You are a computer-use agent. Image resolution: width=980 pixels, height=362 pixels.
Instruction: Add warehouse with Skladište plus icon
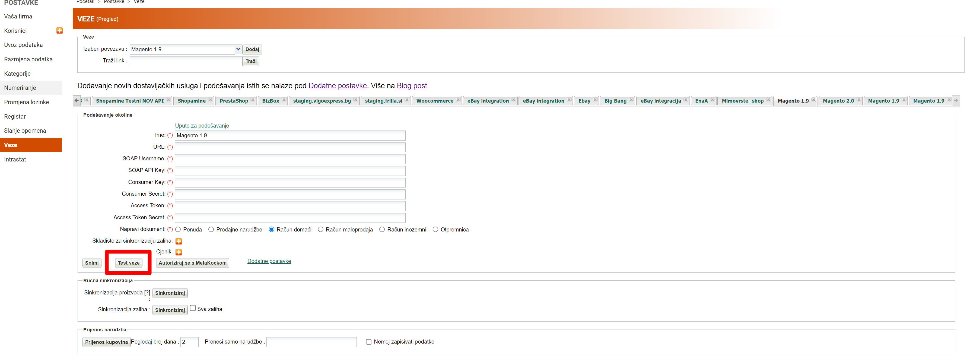coord(179,241)
